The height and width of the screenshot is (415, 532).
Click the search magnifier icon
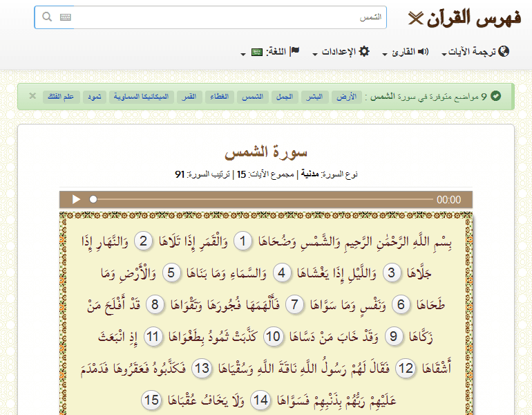point(47,17)
